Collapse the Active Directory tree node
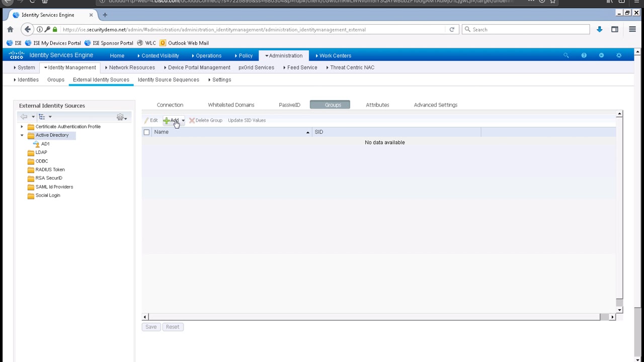This screenshot has width=644, height=362. click(x=22, y=135)
